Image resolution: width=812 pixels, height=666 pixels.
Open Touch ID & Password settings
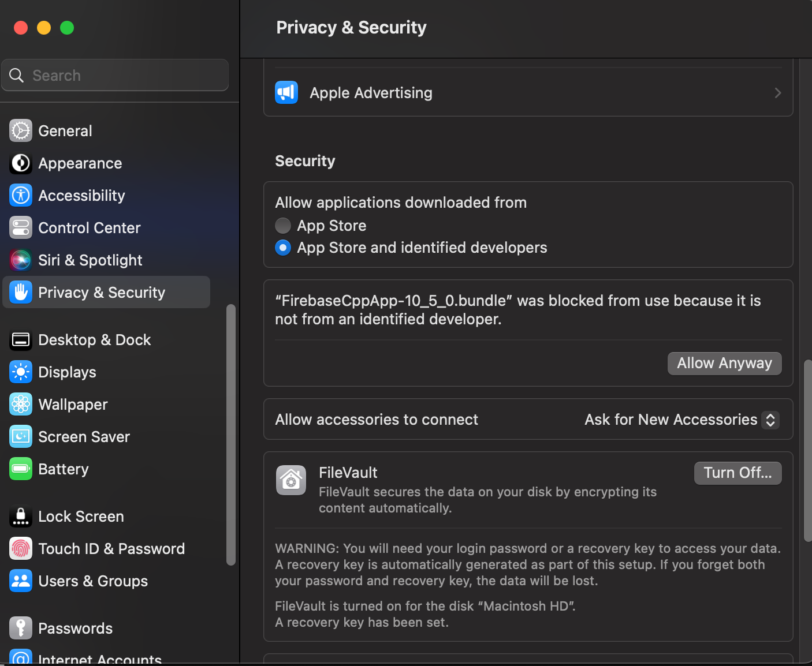[x=106, y=549]
